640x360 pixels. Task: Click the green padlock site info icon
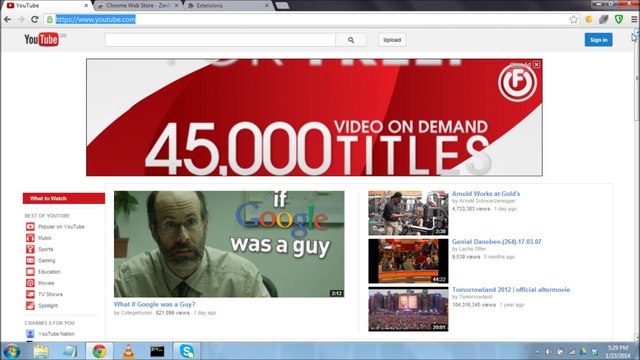pos(50,19)
